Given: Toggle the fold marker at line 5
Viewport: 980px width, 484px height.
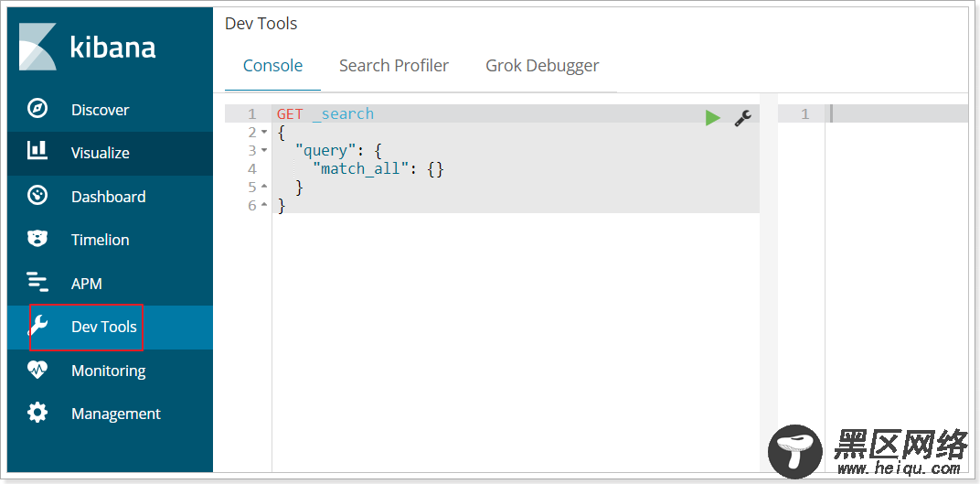Looking at the screenshot, I should (x=264, y=187).
